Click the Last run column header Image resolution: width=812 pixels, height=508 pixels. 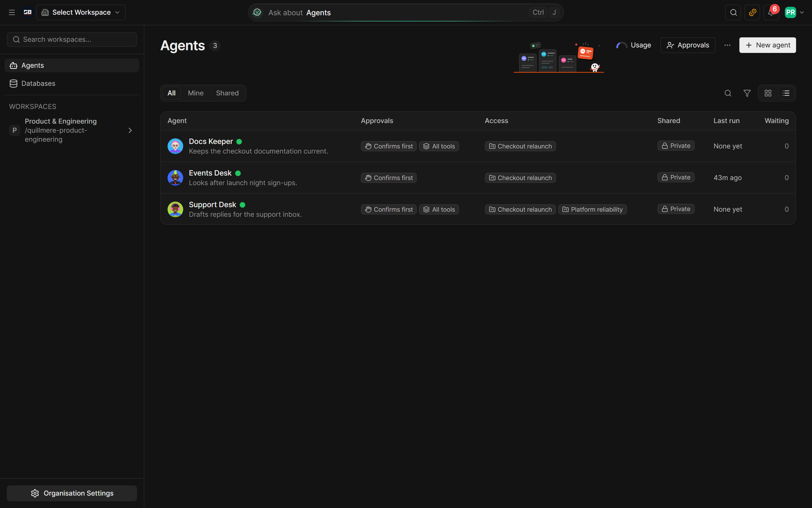click(727, 121)
